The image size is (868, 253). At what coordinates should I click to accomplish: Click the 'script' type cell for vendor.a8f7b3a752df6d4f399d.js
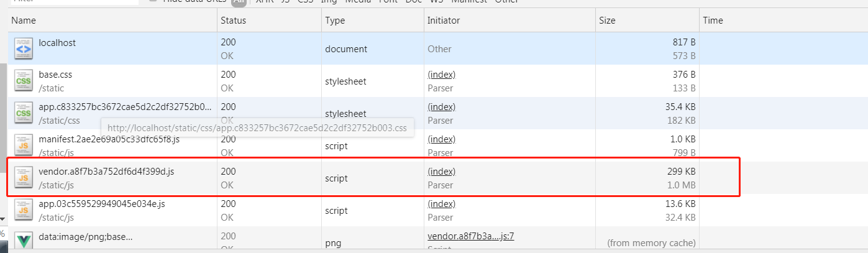point(336,178)
